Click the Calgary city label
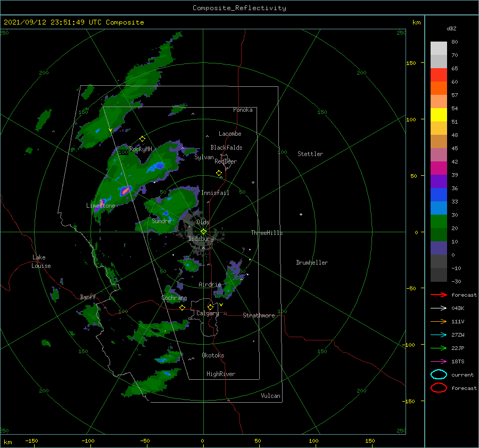This screenshot has width=479, height=448. [x=208, y=313]
